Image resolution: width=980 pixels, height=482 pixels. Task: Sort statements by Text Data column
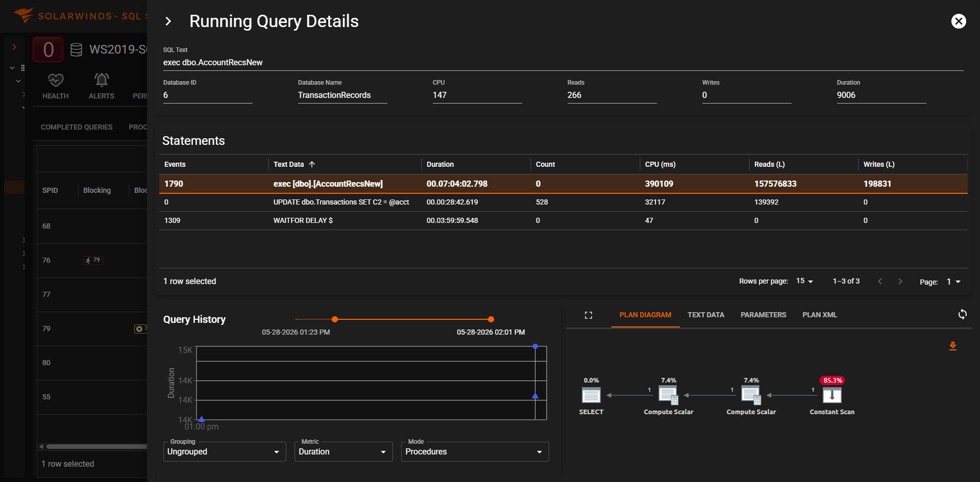[x=294, y=164]
